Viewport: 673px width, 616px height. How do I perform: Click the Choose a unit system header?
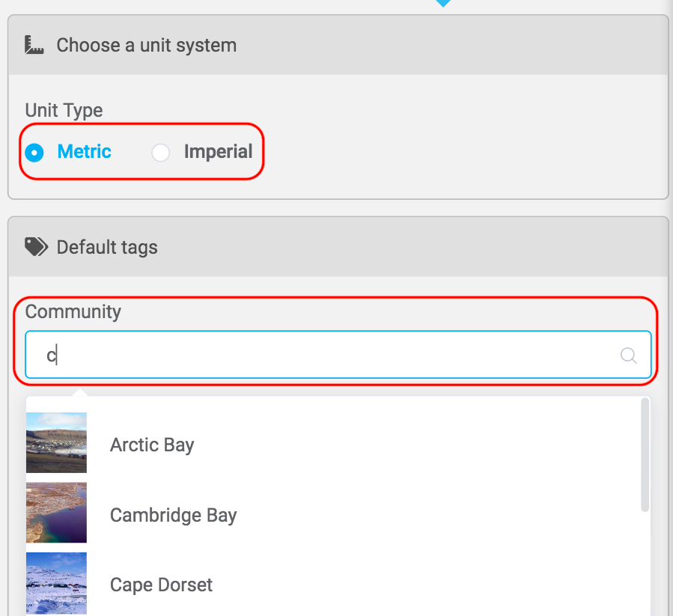(x=147, y=46)
